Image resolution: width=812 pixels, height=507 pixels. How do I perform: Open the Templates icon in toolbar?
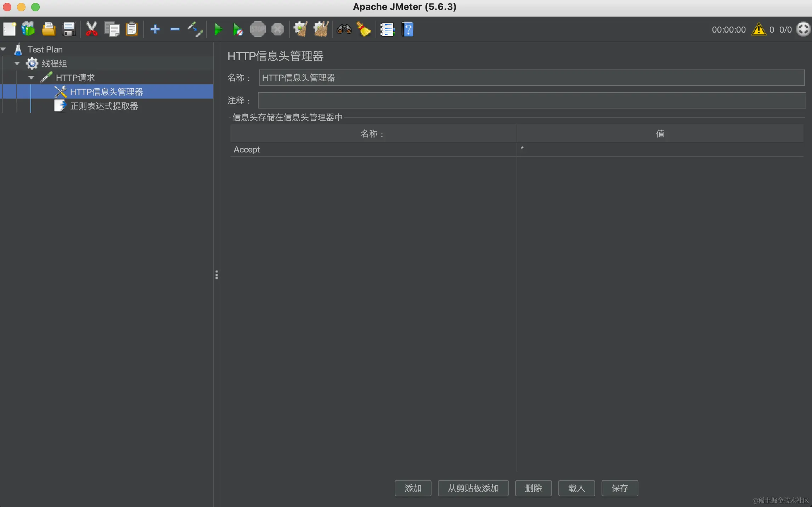pyautogui.click(x=28, y=29)
